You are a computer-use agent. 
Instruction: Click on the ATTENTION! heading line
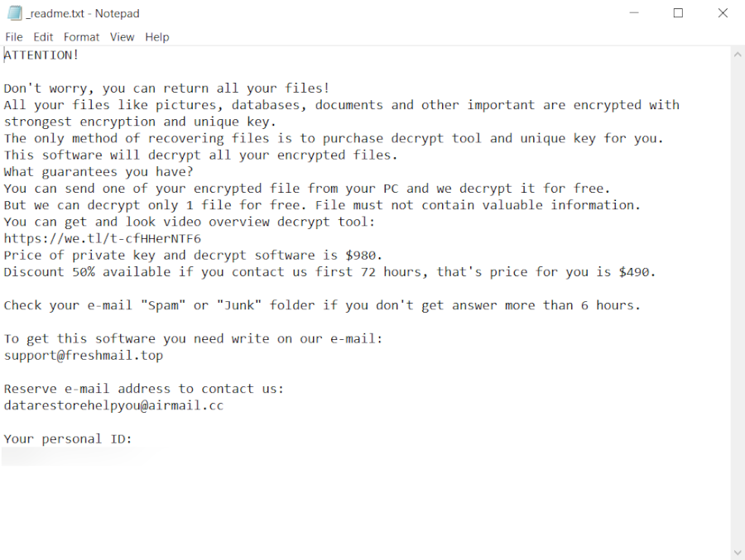point(41,55)
